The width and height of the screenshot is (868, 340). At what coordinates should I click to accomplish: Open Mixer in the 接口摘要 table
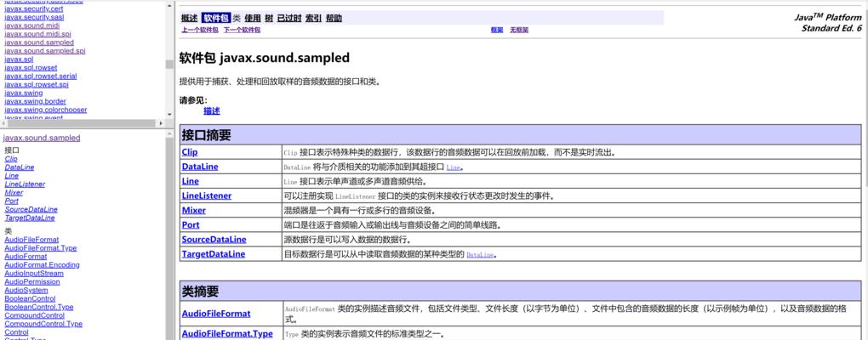click(194, 210)
